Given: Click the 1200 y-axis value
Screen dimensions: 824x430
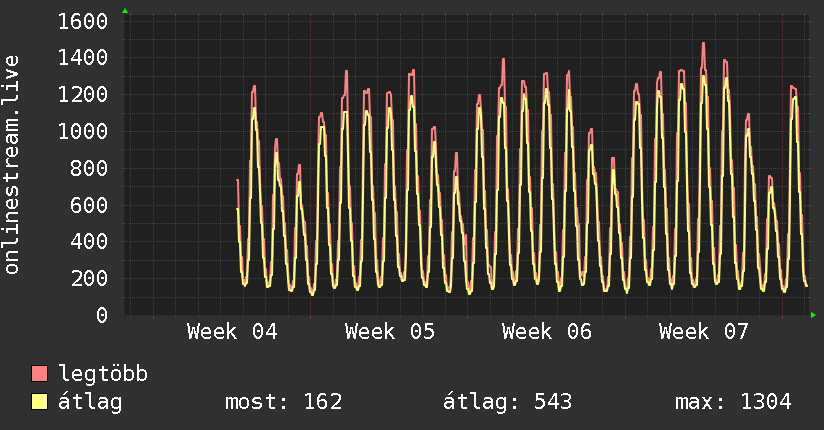Looking at the screenshot, I should [x=83, y=95].
